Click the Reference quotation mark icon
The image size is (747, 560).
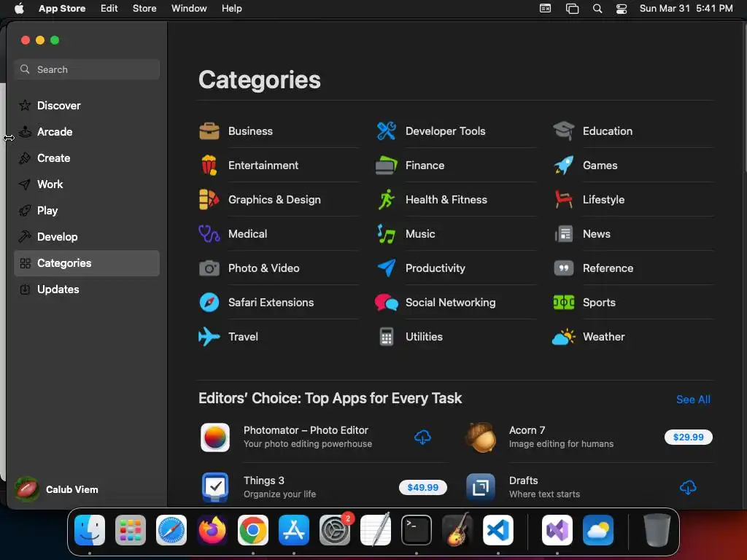click(x=564, y=268)
